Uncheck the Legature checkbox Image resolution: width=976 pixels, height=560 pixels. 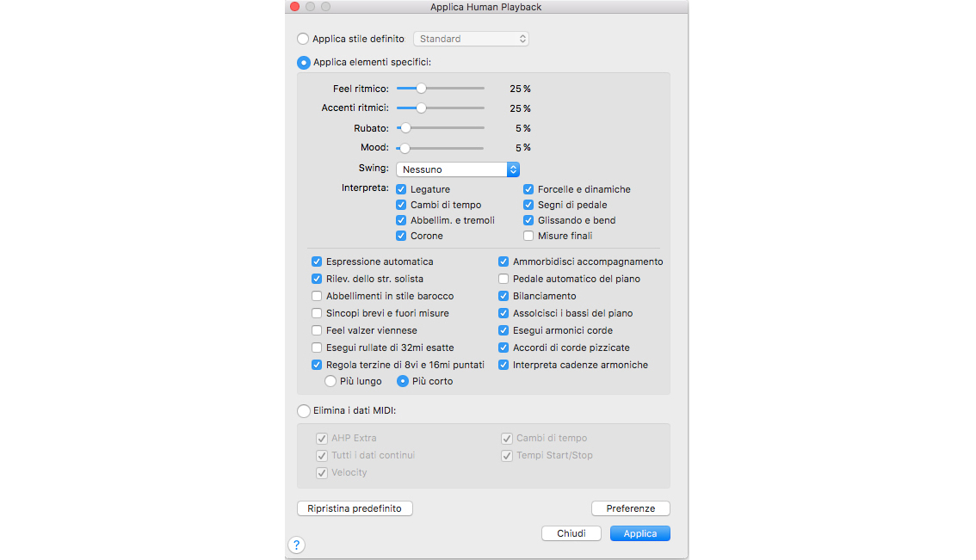(401, 189)
